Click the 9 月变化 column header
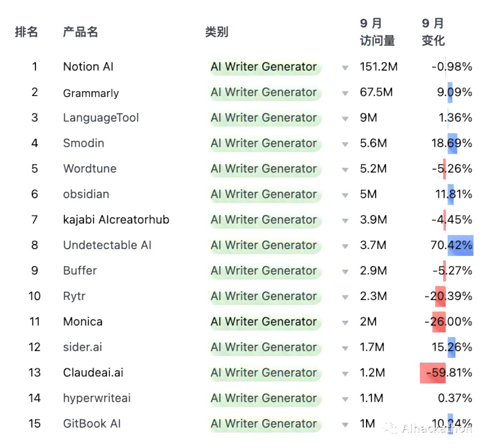This screenshot has width=488, height=448. [x=433, y=32]
